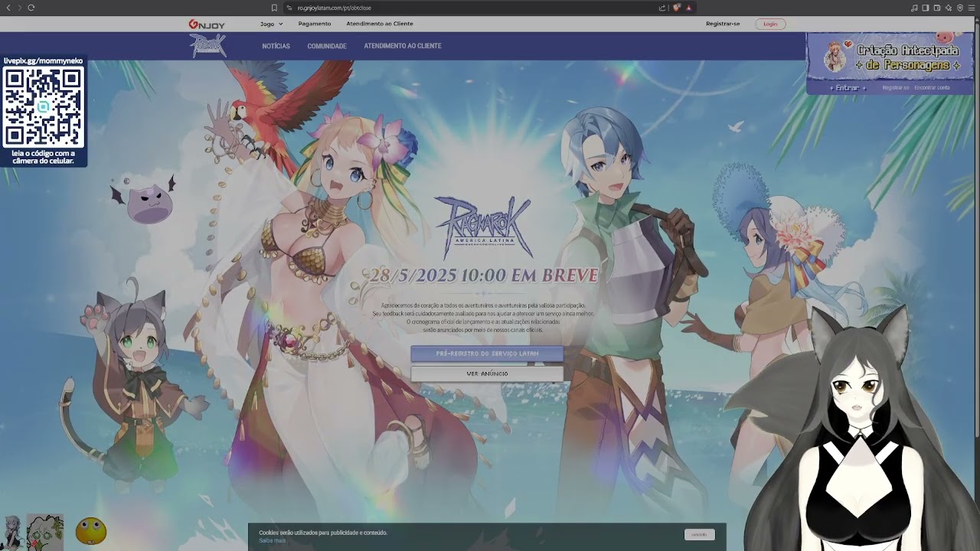The width and height of the screenshot is (980, 551).
Task: Expand the Jogo dropdown menu
Action: pos(271,24)
